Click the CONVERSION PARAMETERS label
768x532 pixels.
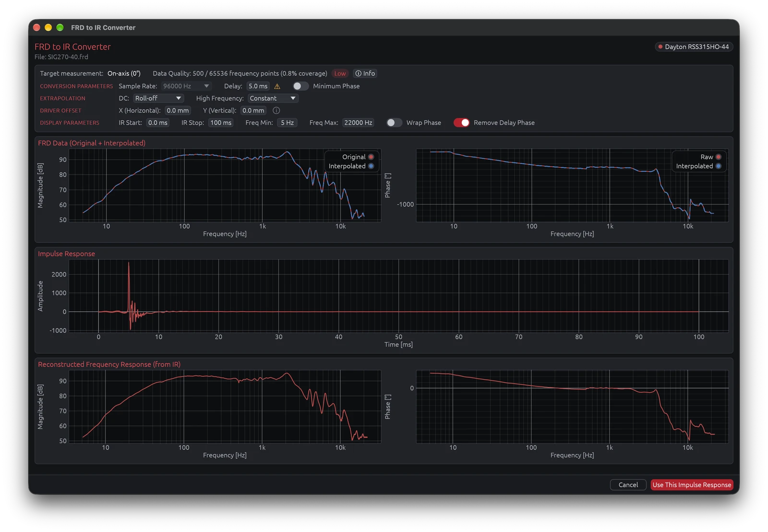pos(76,86)
